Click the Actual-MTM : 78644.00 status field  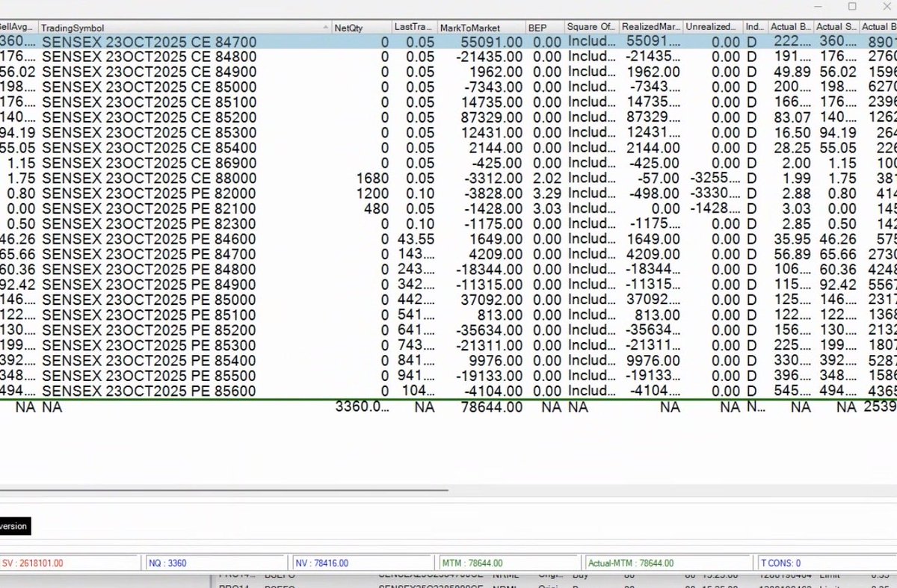pyautogui.click(x=668, y=563)
